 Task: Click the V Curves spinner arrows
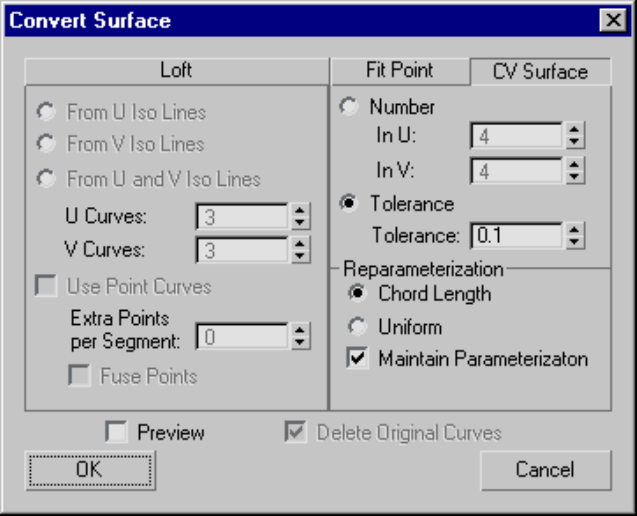[x=300, y=249]
